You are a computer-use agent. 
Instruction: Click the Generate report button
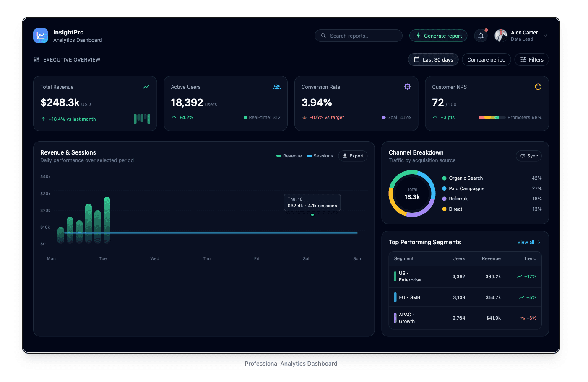438,36
